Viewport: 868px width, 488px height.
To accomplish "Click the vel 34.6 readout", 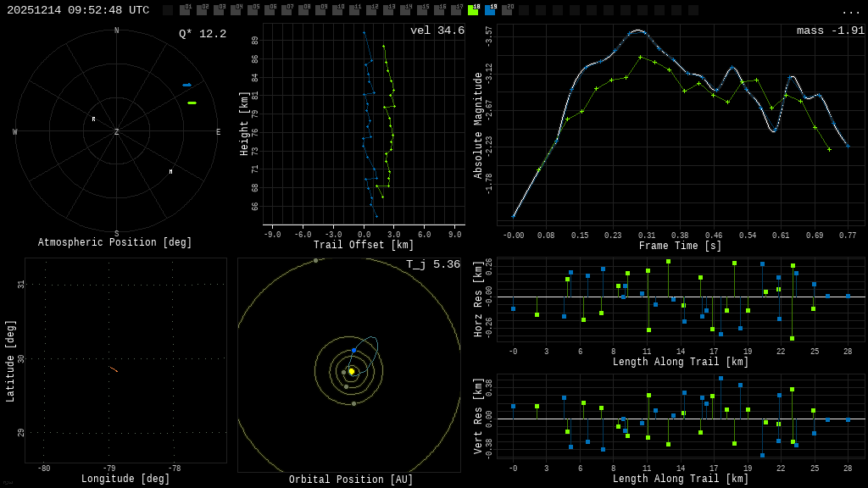I will point(437,31).
